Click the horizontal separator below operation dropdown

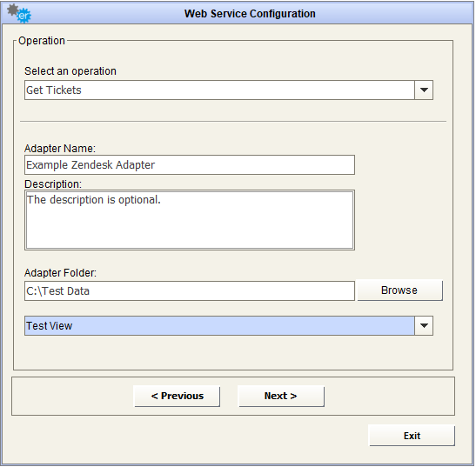click(x=233, y=122)
